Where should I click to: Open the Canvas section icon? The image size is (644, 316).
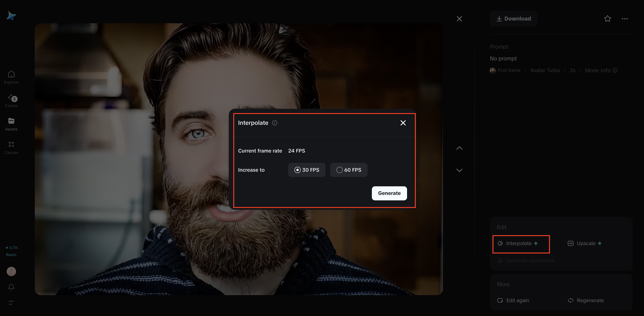11,144
